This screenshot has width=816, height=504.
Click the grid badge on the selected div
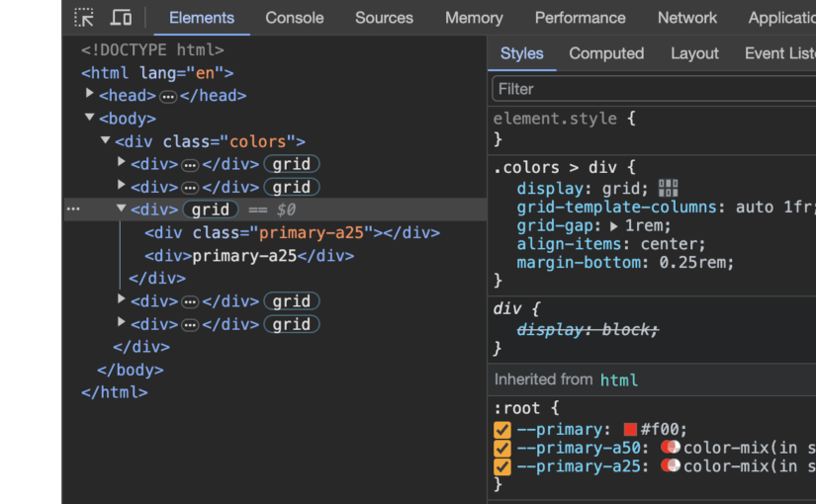(x=210, y=210)
